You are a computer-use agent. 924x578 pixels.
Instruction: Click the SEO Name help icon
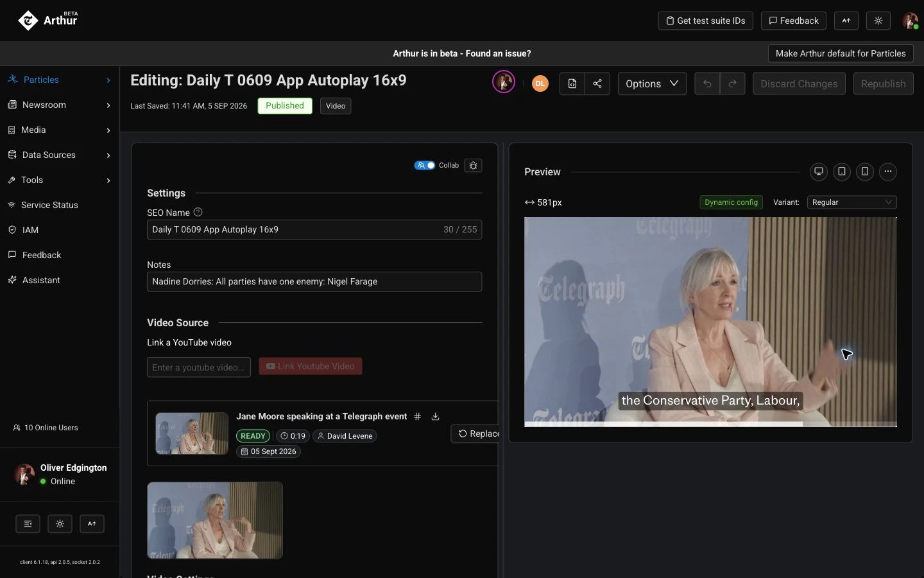pos(198,212)
